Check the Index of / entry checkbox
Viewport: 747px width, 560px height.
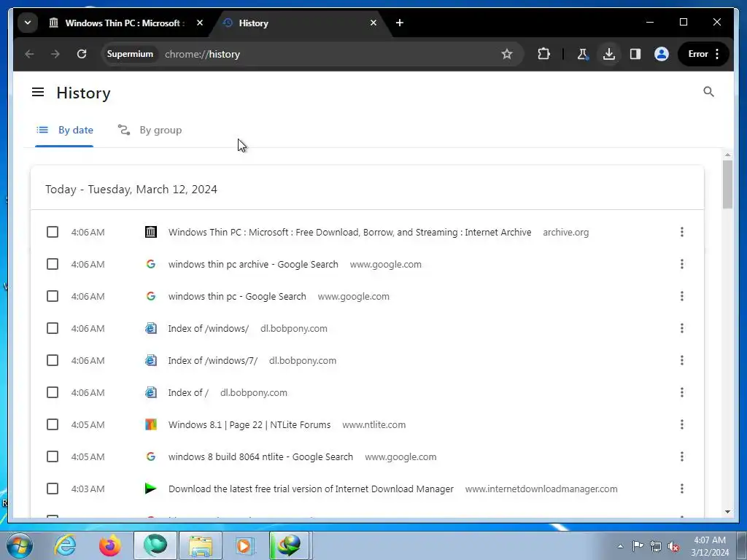(x=53, y=392)
